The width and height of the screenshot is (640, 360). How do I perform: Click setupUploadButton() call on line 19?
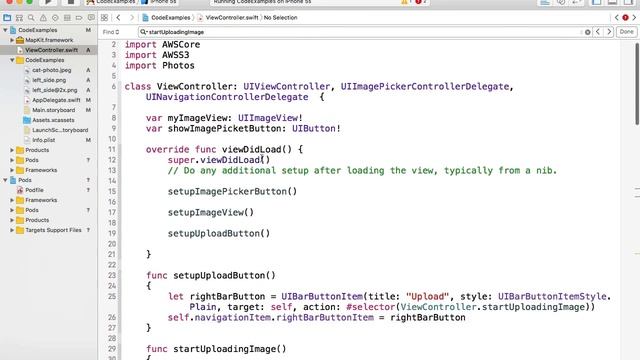tap(219, 233)
